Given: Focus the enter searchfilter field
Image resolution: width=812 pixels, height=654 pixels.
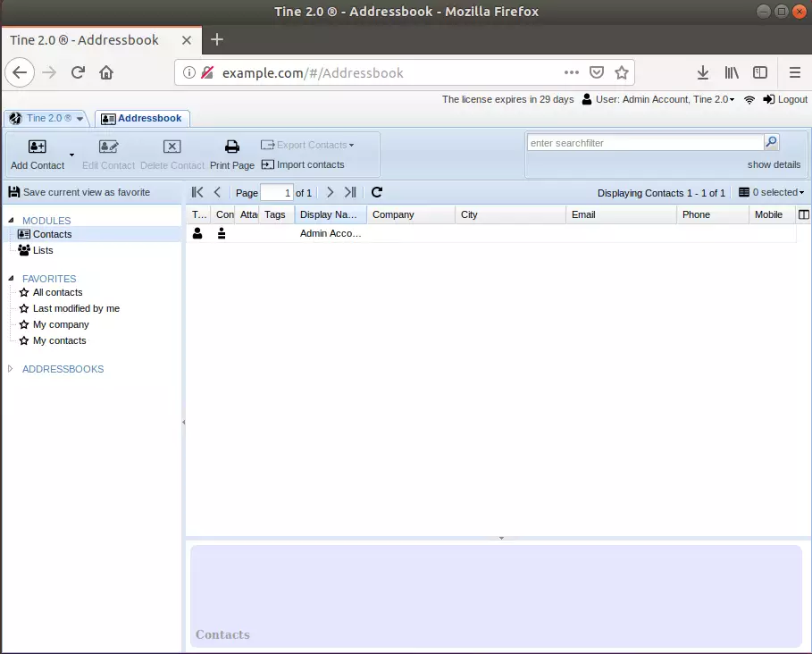Looking at the screenshot, I should coord(645,143).
